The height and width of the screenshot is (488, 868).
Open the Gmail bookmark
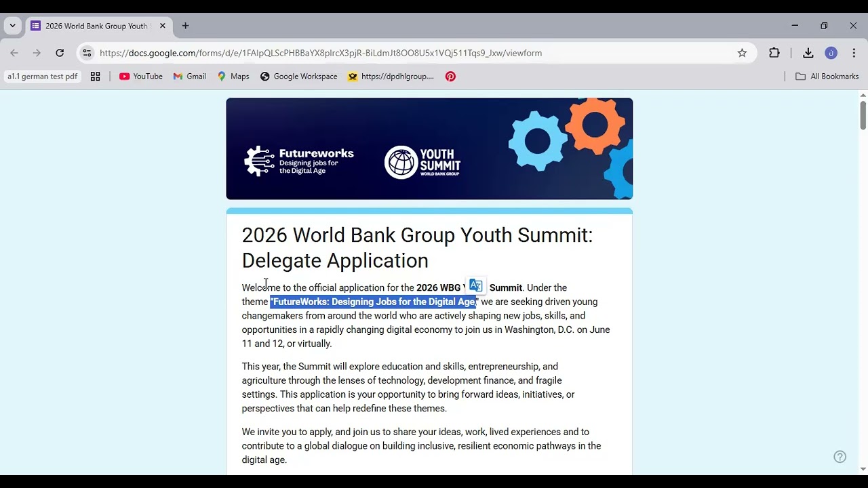point(190,77)
